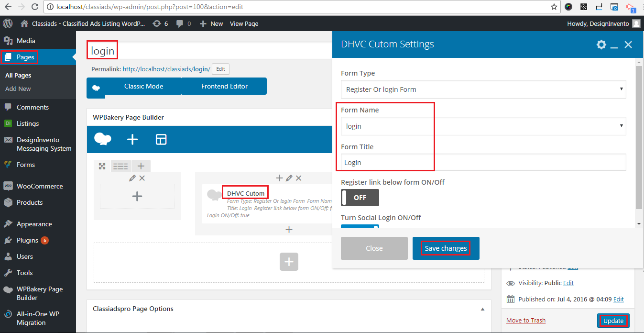
Task: Open the New content menu
Action: point(211,23)
